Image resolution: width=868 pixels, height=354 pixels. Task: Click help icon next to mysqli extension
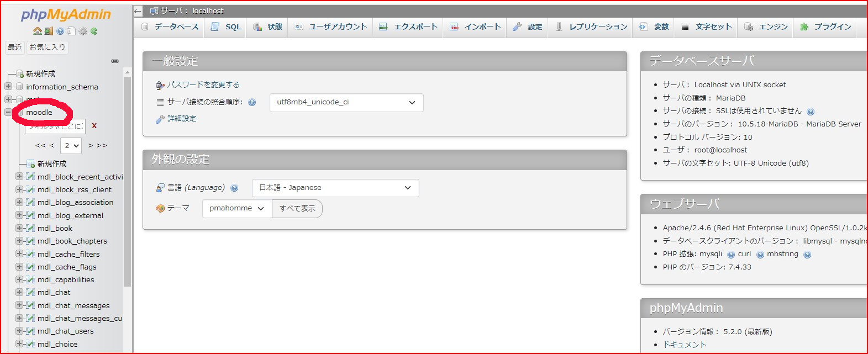click(x=731, y=255)
